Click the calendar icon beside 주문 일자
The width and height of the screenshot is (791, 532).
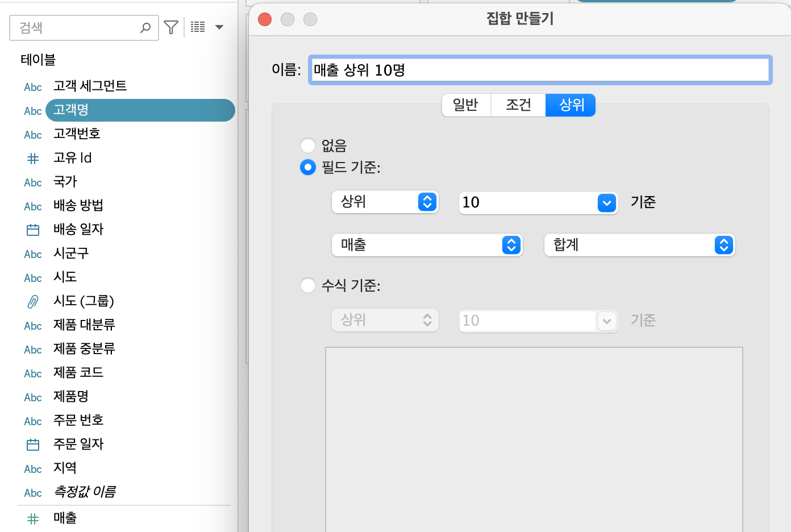click(x=33, y=444)
